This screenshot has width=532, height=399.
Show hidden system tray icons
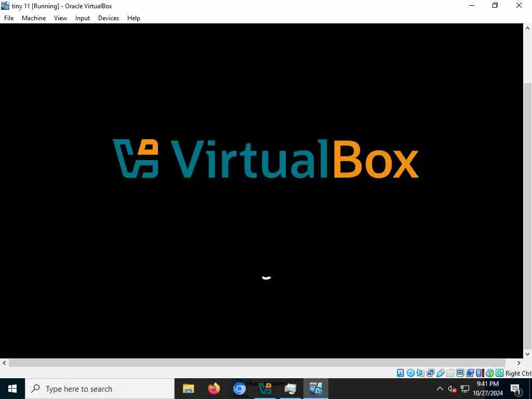pos(440,389)
